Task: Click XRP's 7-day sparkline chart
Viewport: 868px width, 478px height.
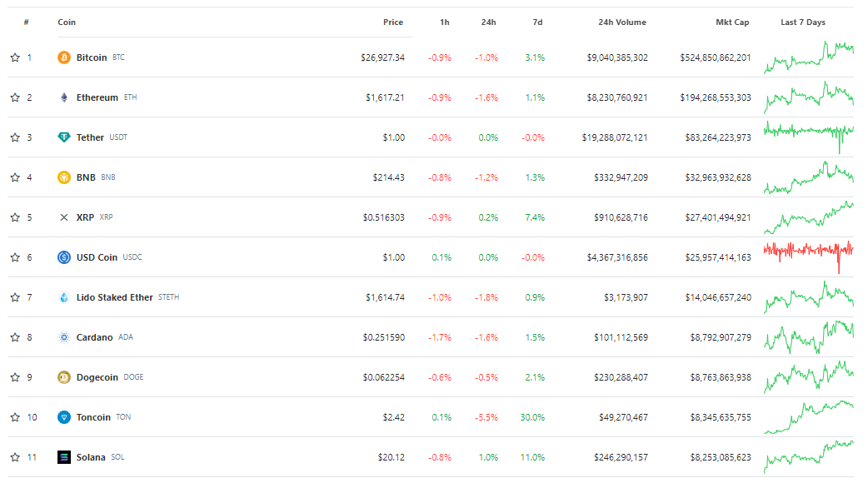Action: pyautogui.click(x=809, y=217)
